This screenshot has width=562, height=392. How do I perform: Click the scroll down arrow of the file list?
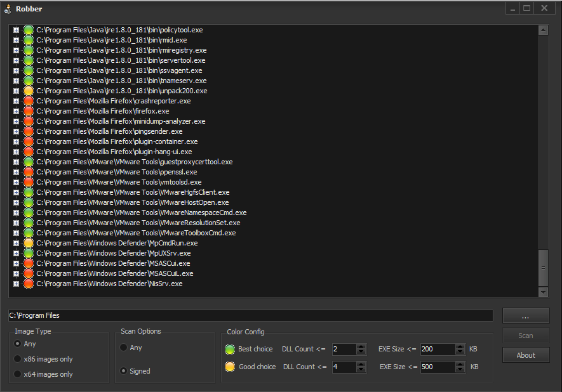point(543,292)
